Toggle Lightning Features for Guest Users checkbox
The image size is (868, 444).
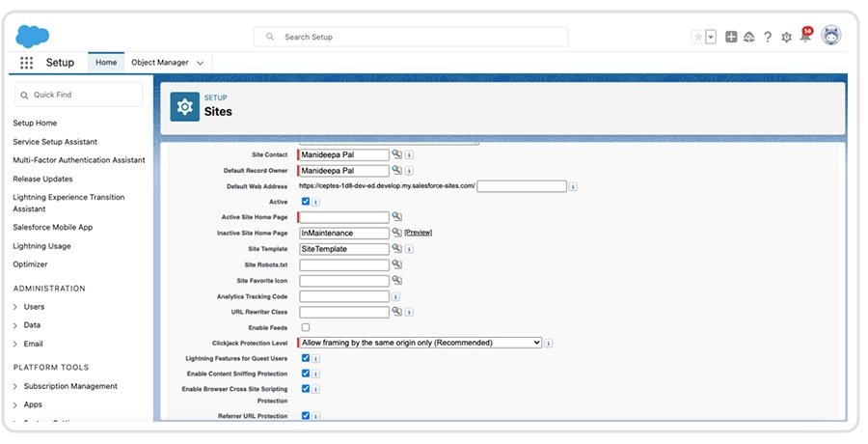click(306, 358)
